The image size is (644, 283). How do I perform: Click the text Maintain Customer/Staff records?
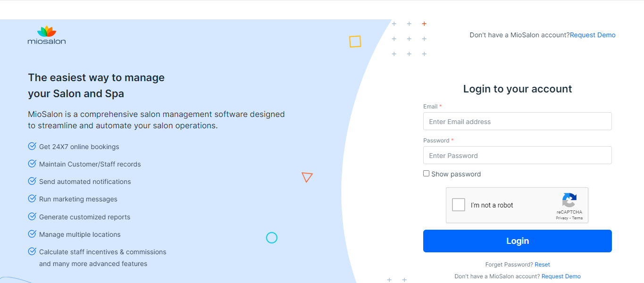click(x=90, y=164)
